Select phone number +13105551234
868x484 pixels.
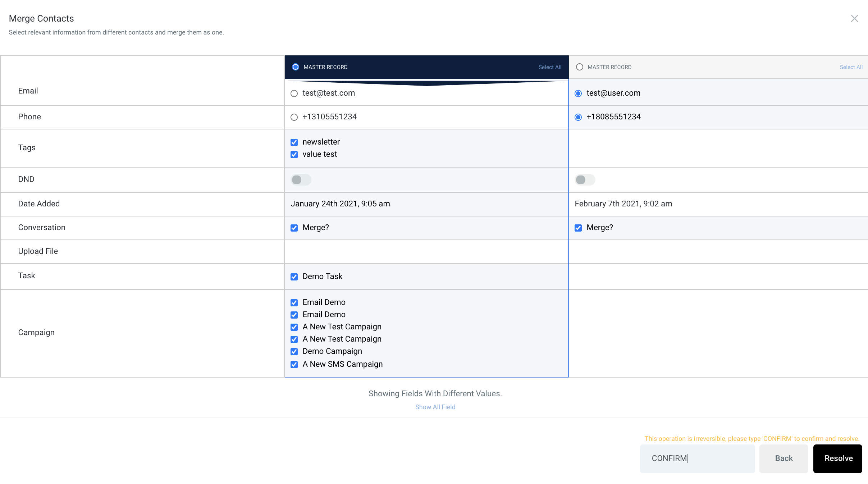point(294,117)
